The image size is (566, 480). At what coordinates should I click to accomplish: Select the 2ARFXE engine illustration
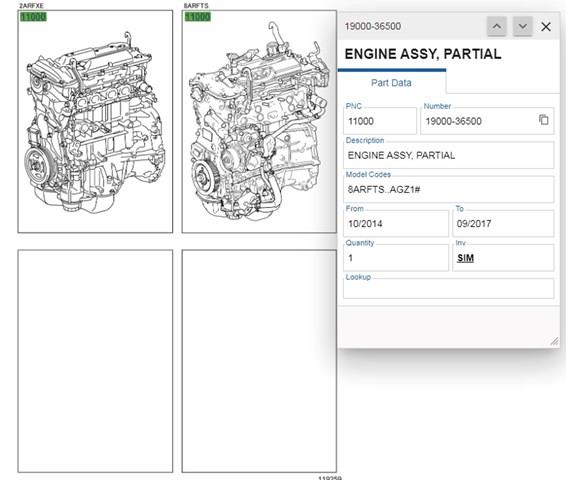(95, 122)
